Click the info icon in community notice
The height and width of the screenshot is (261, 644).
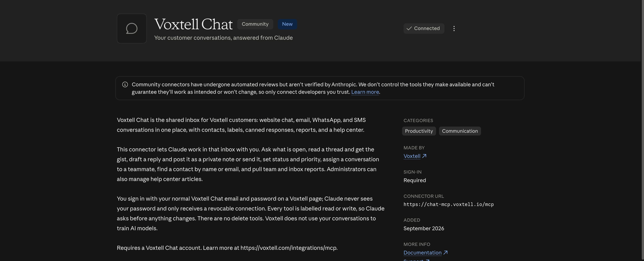tap(125, 85)
